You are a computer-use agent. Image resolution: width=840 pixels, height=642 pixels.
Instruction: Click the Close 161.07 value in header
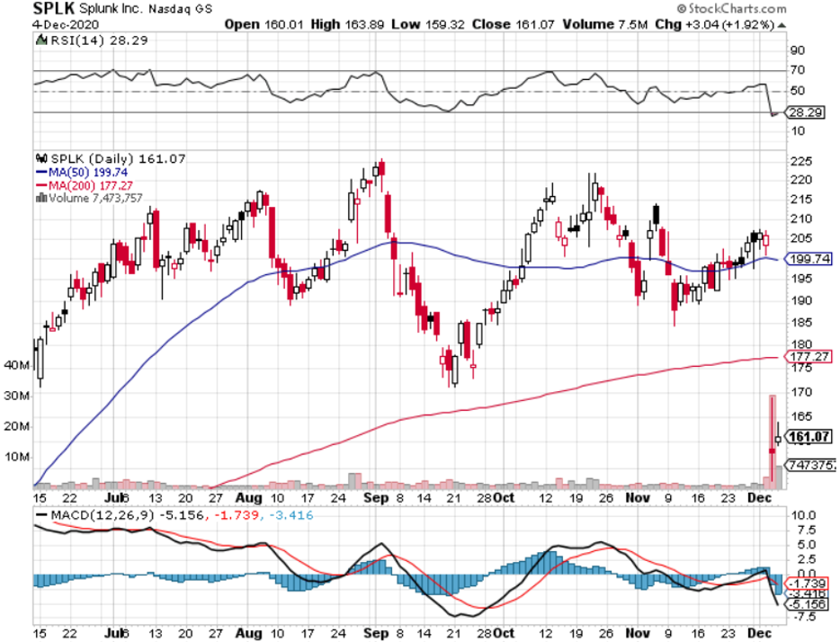point(513,24)
